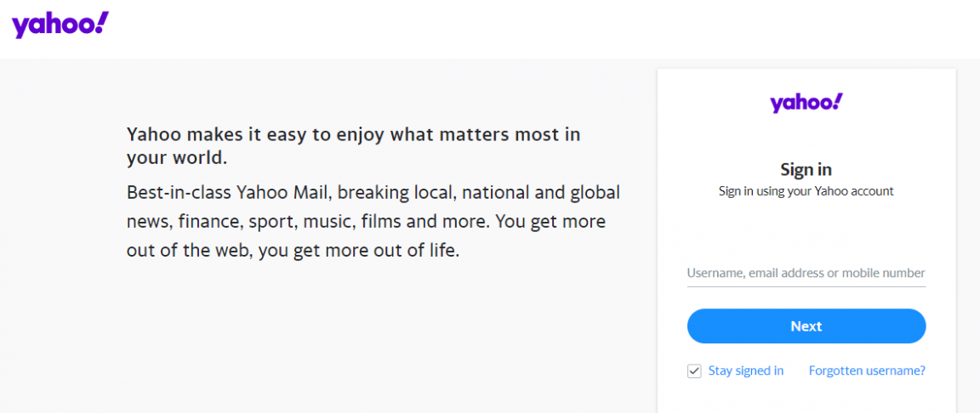Click the 'news, finance, sport, music' text line

[366, 222]
